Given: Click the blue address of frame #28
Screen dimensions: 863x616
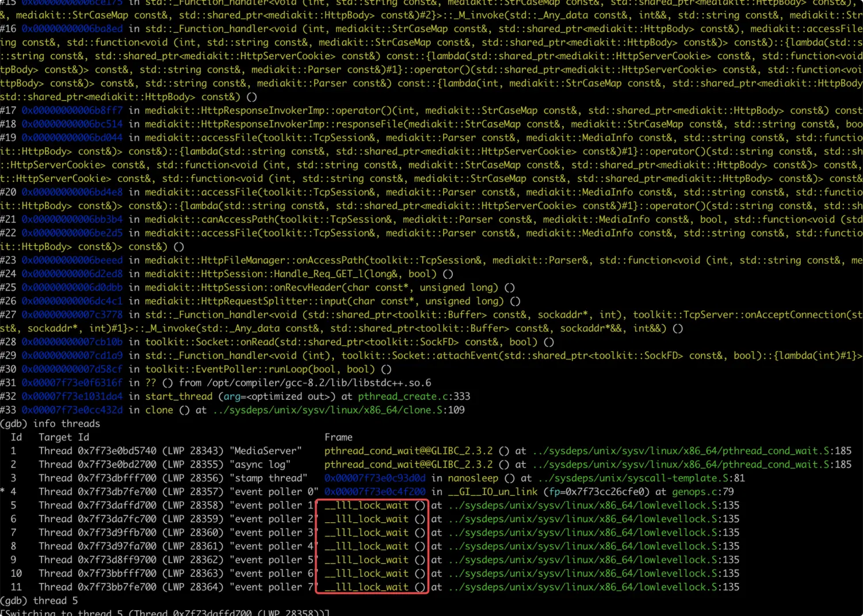Looking at the screenshot, I should pos(72,342).
